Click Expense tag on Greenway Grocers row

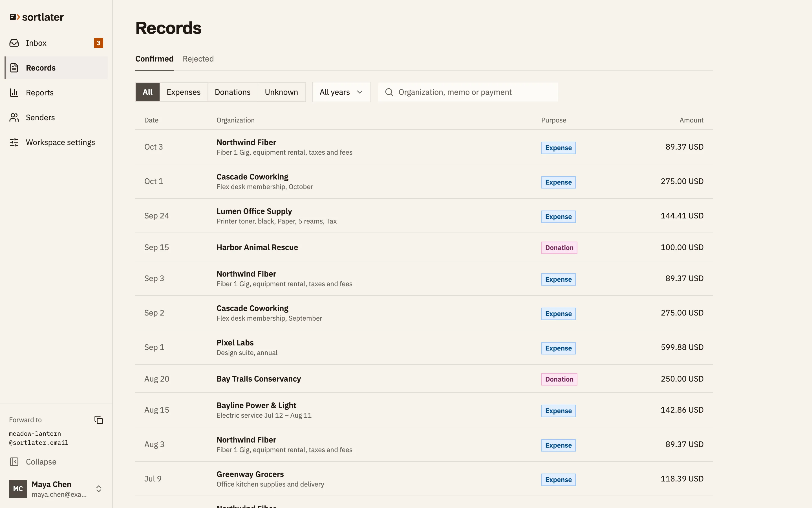tap(558, 480)
